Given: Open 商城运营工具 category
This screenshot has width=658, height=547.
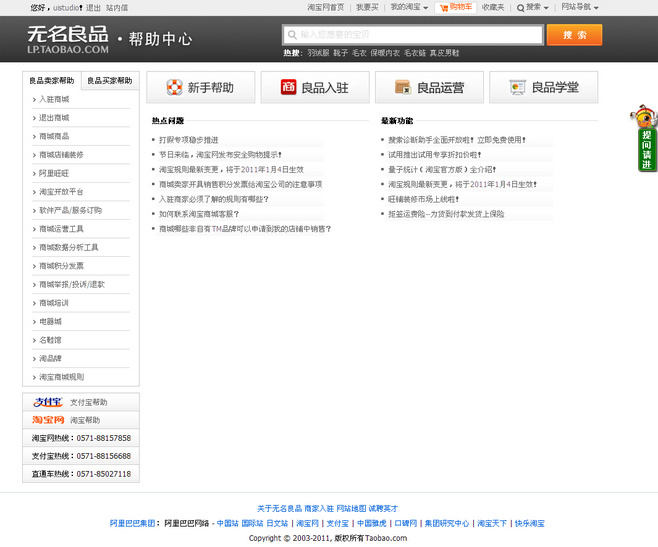Looking at the screenshot, I should 61,229.
